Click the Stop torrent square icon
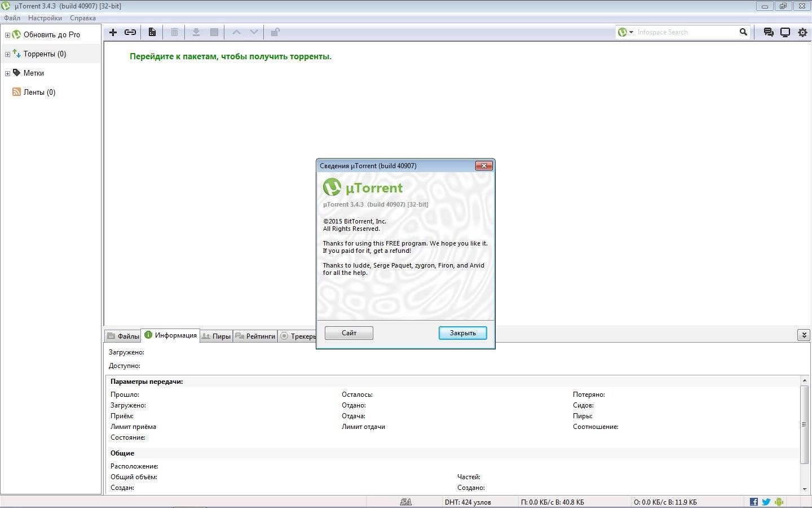This screenshot has height=508, width=812. [x=214, y=32]
